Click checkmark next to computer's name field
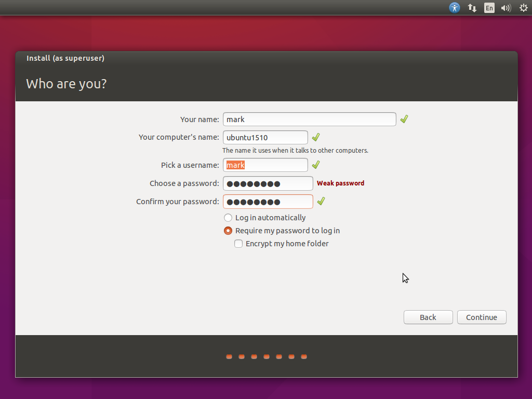Image resolution: width=532 pixels, height=399 pixels. 315,138
